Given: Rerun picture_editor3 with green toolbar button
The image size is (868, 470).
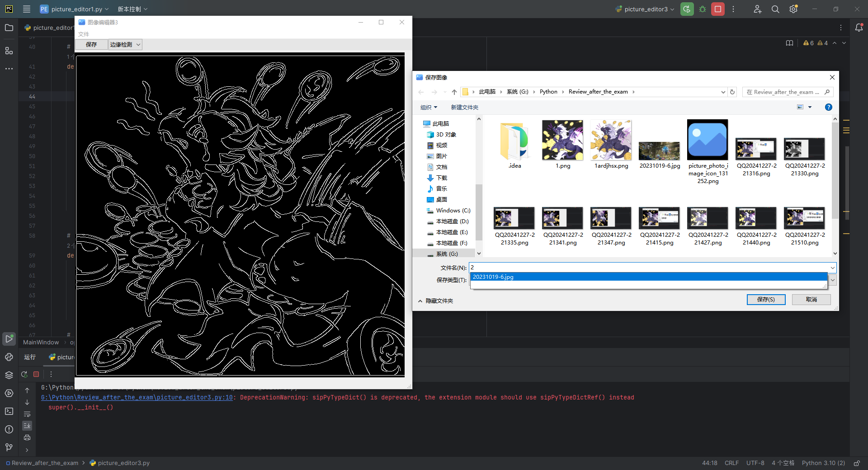Looking at the screenshot, I should coord(687,9).
